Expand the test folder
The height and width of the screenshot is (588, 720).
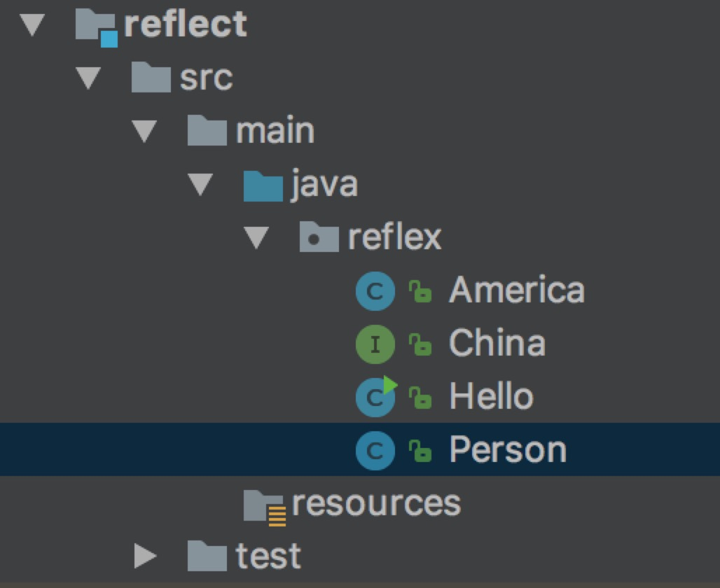point(145,556)
